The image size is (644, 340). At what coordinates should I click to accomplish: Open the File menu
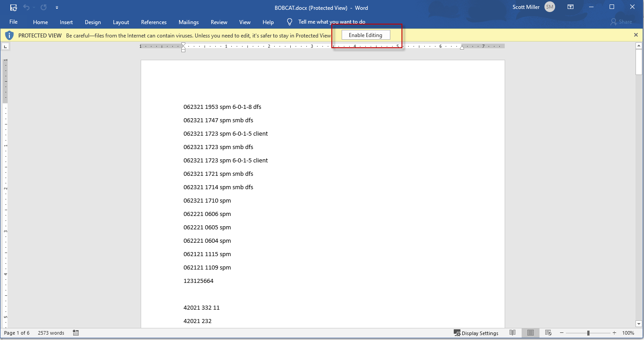pyautogui.click(x=13, y=22)
